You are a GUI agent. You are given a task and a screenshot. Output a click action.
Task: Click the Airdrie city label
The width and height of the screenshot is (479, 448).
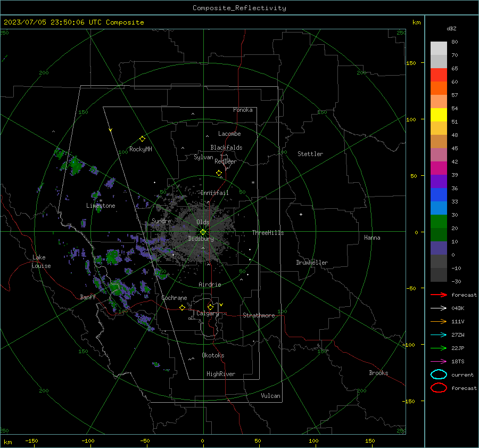(210, 284)
